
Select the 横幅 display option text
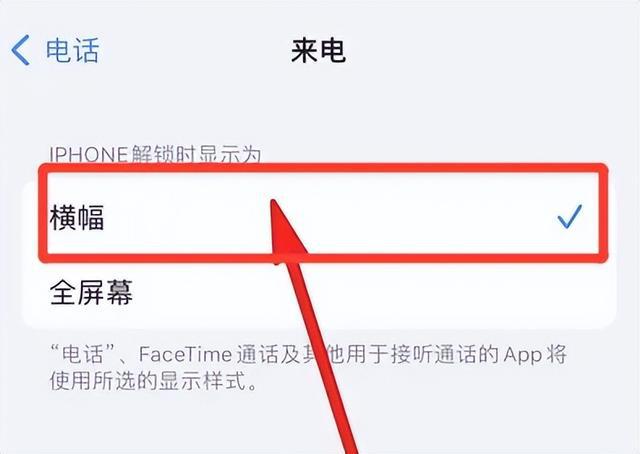click(77, 217)
